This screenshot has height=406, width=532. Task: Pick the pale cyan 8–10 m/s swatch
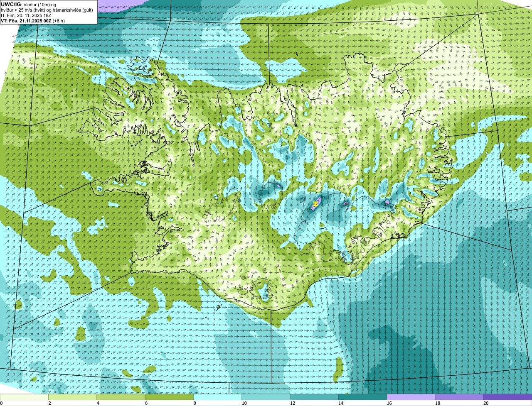(218, 397)
